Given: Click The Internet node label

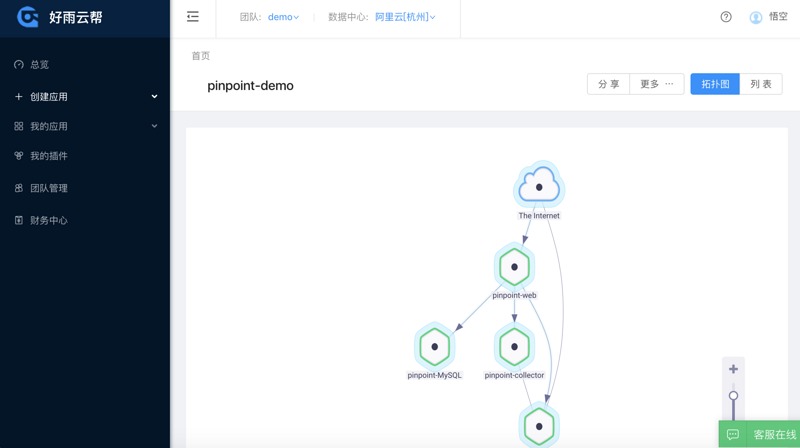Looking at the screenshot, I should 539,216.
